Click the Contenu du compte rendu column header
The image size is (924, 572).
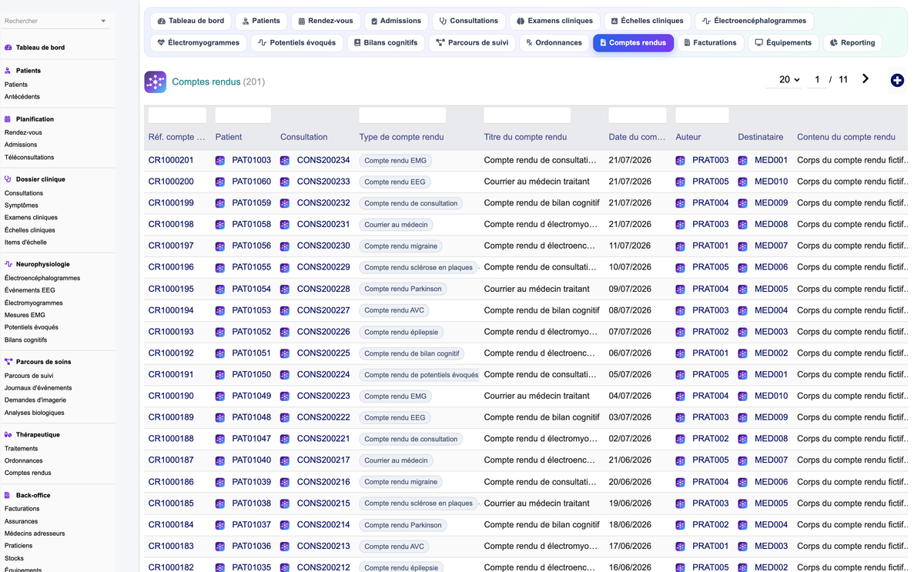pyautogui.click(x=846, y=137)
